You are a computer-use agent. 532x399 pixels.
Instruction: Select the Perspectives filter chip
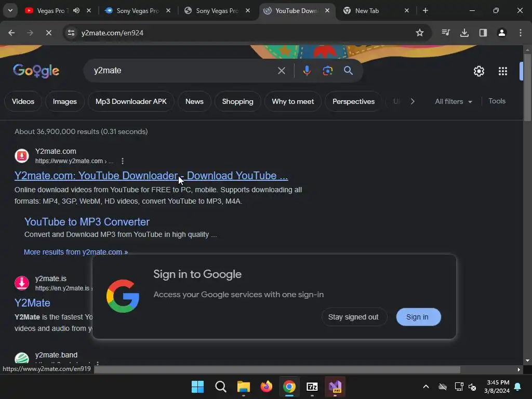(353, 101)
